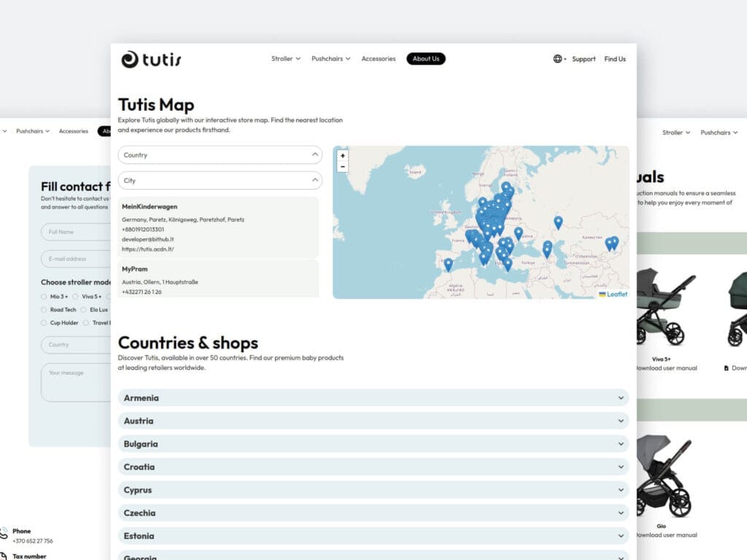This screenshot has height=560, width=747.
Task: Click the MeinKinderwagen phone +8801912013301
Action: point(143,230)
